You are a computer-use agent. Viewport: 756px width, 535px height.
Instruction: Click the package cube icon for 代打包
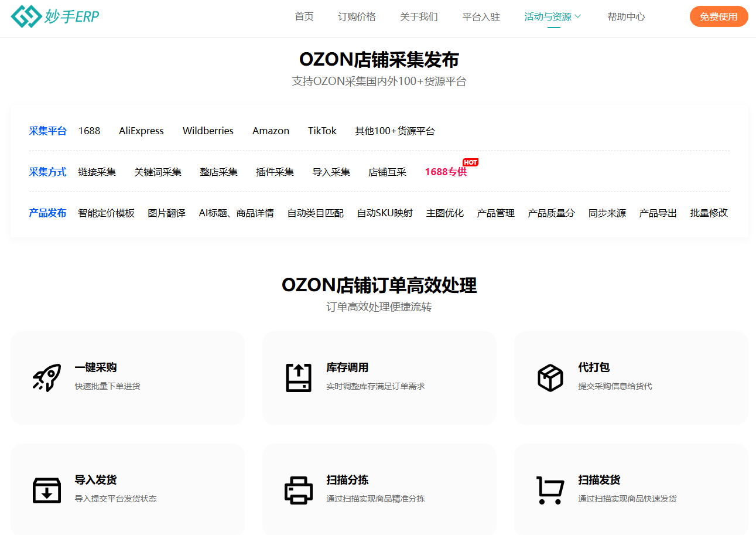pos(550,377)
